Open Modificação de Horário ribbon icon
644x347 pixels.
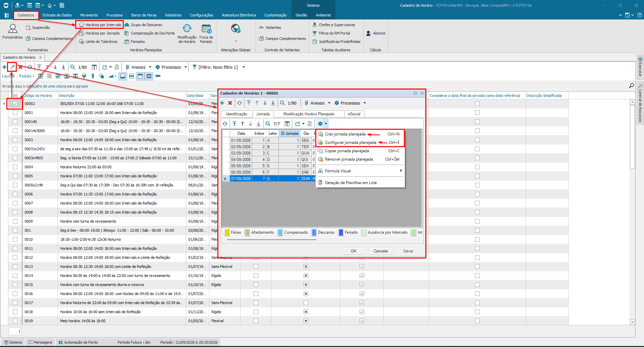(187, 34)
